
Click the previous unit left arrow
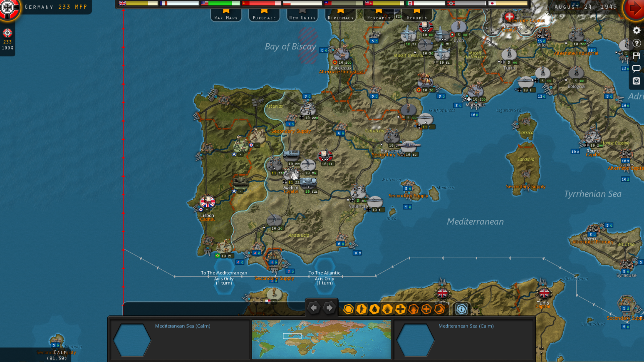pos(314,308)
